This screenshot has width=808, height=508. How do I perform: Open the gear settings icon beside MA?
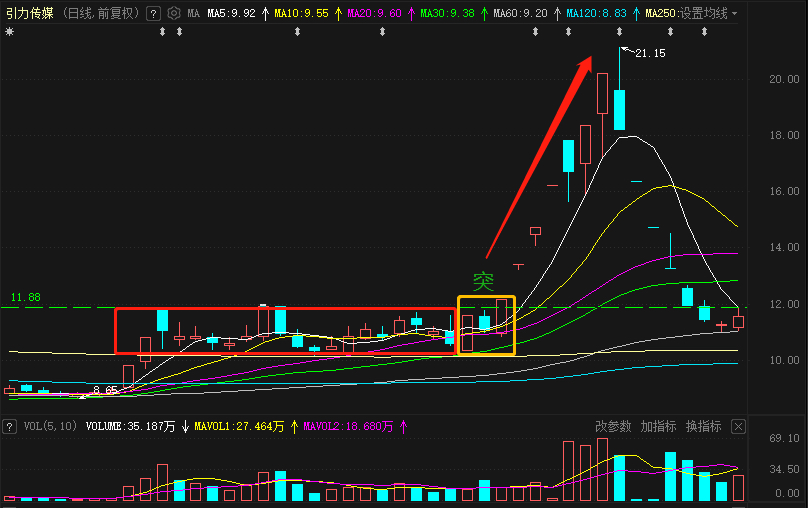[174, 14]
